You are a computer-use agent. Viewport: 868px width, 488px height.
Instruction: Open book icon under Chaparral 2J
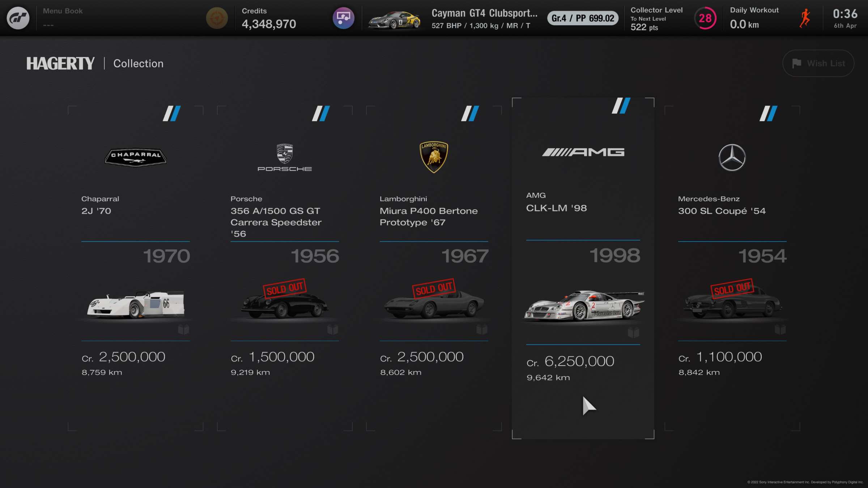click(x=183, y=329)
